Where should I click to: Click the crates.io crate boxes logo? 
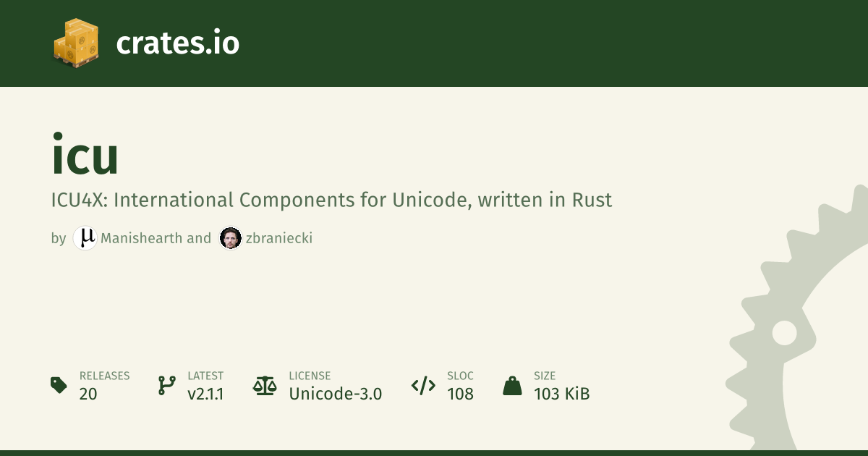[76, 43]
